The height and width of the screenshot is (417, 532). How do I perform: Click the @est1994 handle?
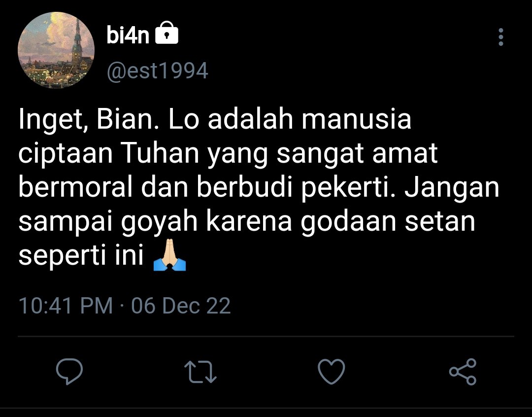click(158, 71)
